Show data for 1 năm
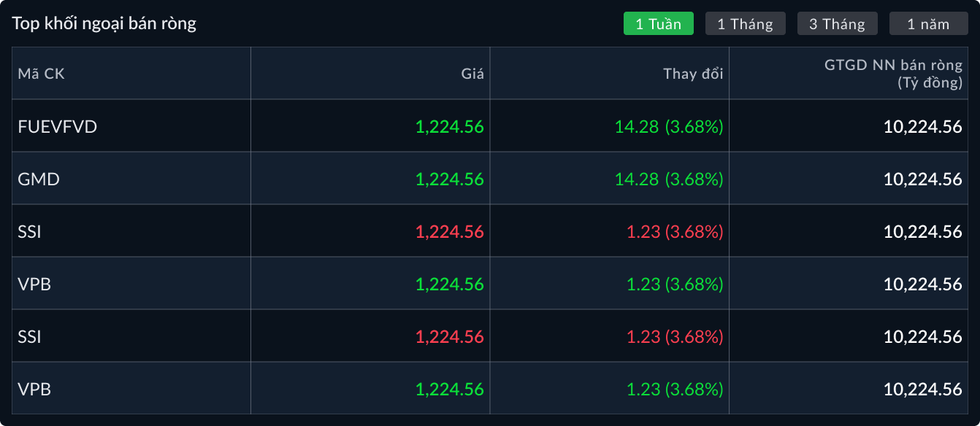Image resolution: width=980 pixels, height=426 pixels. 928,24
